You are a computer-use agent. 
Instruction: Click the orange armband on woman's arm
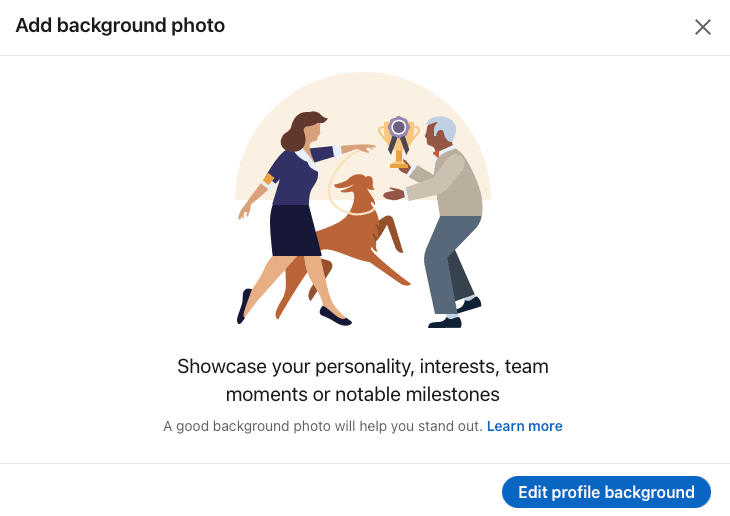click(269, 180)
